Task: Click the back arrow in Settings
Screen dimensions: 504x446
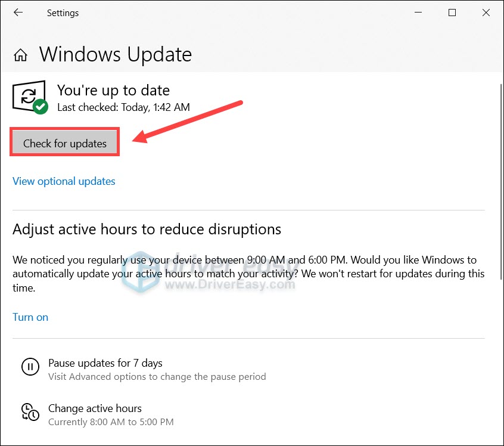Action: click(x=18, y=13)
